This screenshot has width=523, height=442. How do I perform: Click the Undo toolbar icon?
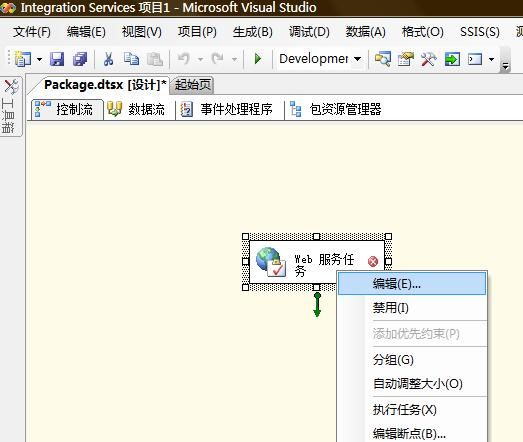click(184, 59)
